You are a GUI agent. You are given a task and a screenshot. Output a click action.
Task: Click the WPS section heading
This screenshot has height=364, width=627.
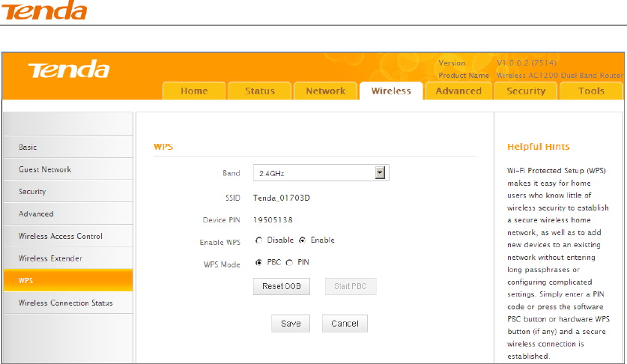pyautogui.click(x=163, y=147)
